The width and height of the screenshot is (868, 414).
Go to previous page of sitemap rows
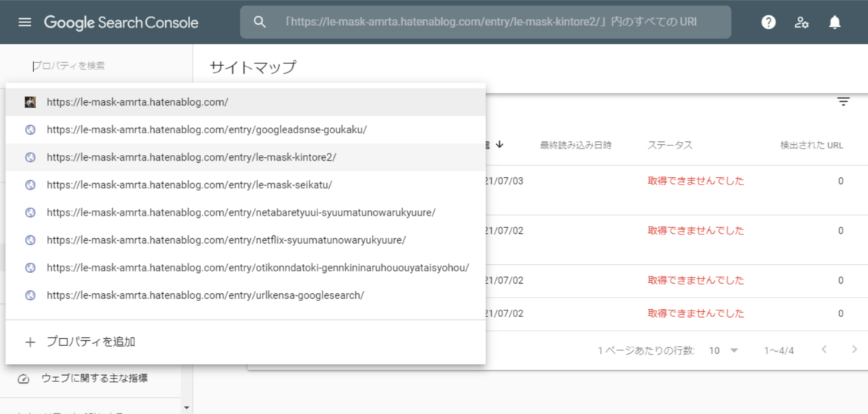pyautogui.click(x=824, y=350)
